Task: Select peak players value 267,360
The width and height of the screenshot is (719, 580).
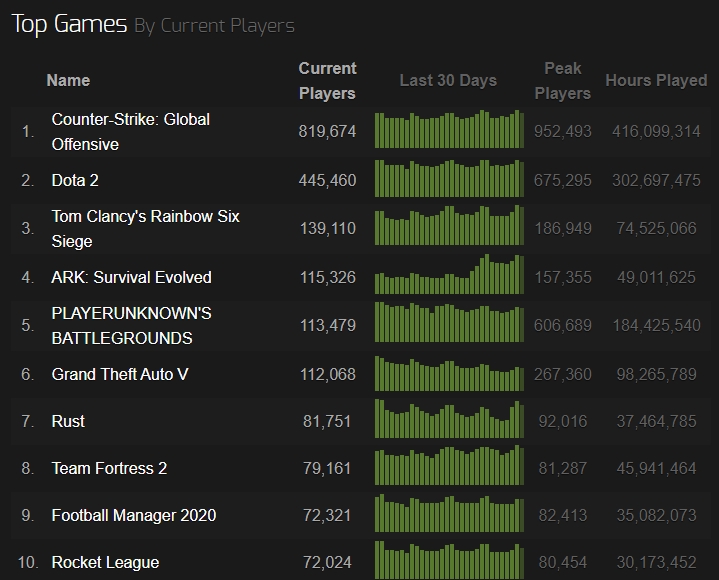Action: coord(563,374)
